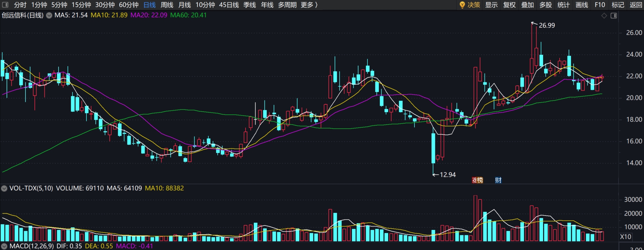Viewport: 644px width, 250px height.
Task: Click volume MA10: 88382 readout
Action: (164, 188)
